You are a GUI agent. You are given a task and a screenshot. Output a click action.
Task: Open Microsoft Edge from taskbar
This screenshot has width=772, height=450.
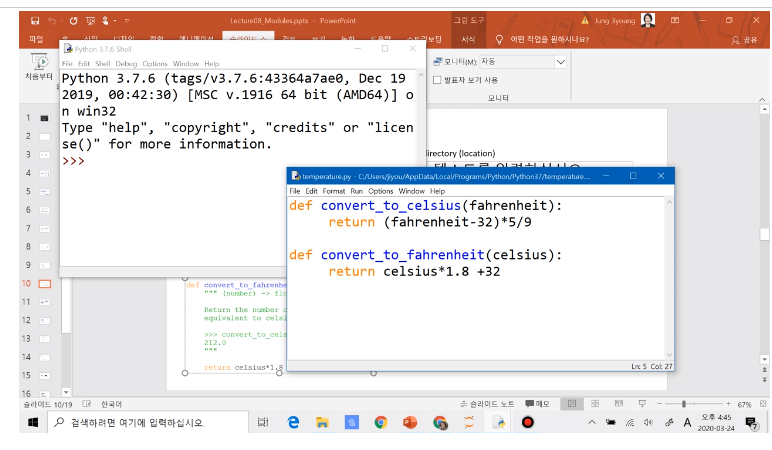pos(293,422)
